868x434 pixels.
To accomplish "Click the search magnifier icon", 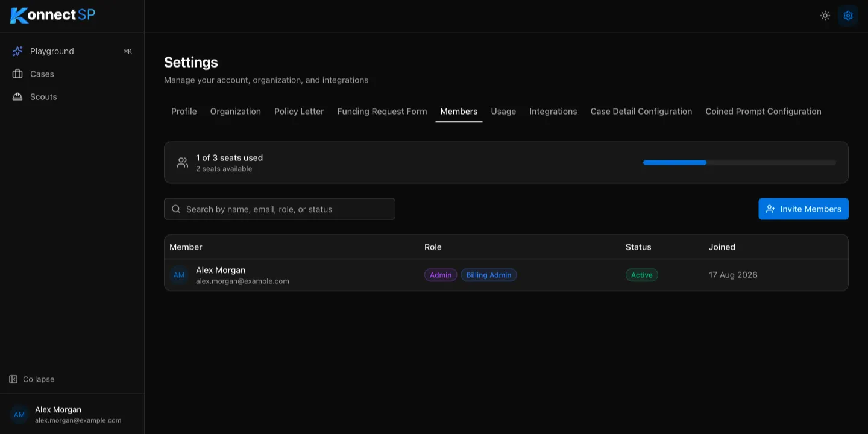I will [176, 209].
